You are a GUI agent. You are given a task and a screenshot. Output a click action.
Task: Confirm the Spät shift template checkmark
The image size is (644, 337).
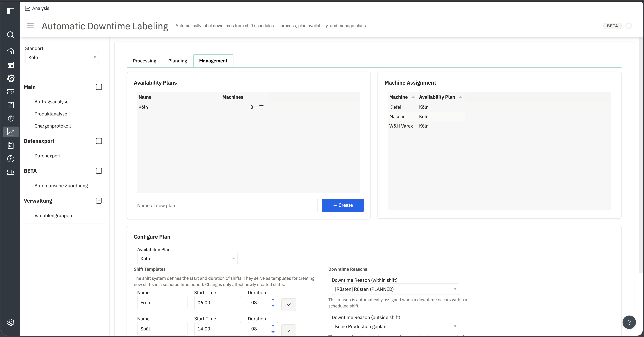[x=289, y=330]
